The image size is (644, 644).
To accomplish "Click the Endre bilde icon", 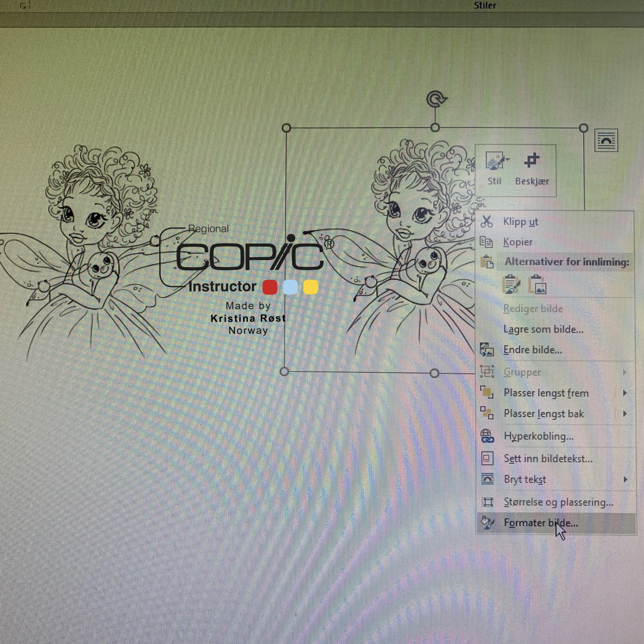I will [x=487, y=350].
